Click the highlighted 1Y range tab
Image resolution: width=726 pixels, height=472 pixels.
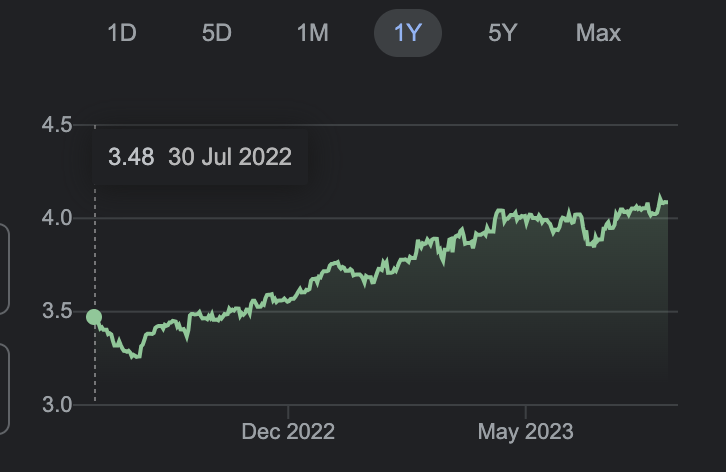408,33
